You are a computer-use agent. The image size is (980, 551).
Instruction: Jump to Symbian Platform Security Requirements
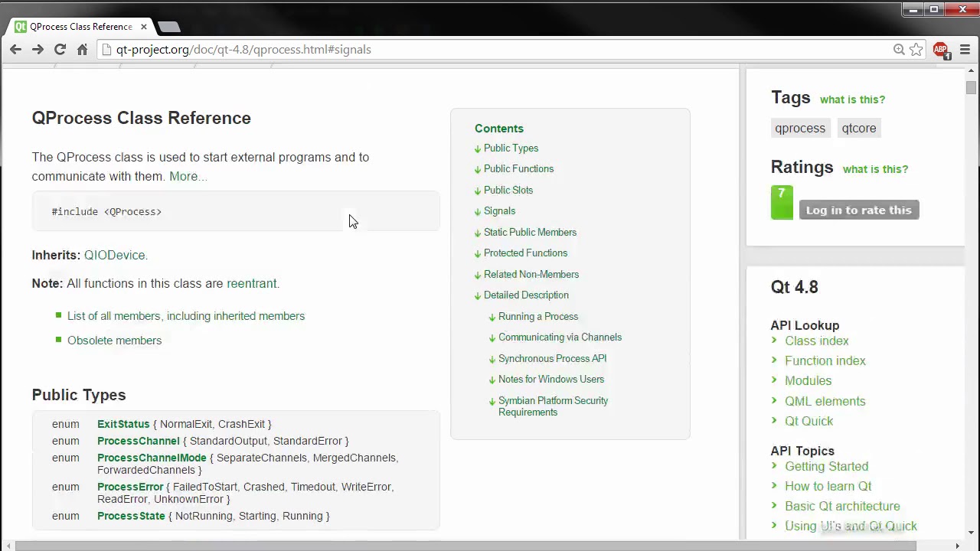click(x=553, y=406)
